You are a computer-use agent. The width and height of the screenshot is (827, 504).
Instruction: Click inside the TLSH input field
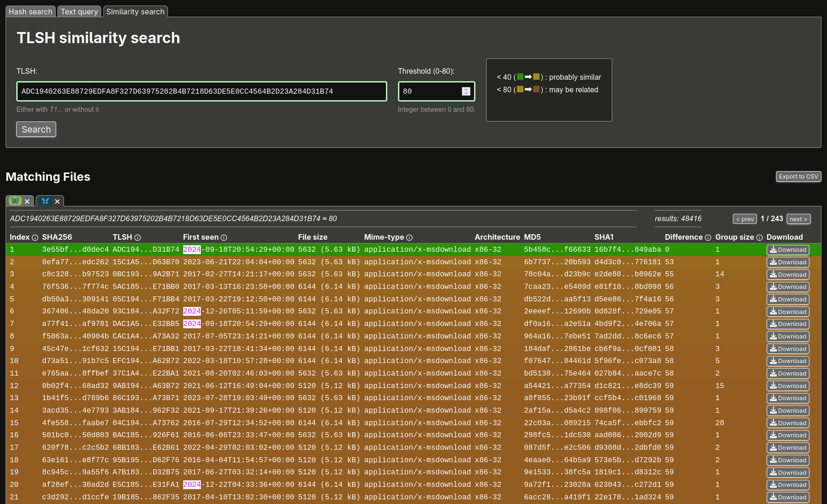(x=202, y=91)
